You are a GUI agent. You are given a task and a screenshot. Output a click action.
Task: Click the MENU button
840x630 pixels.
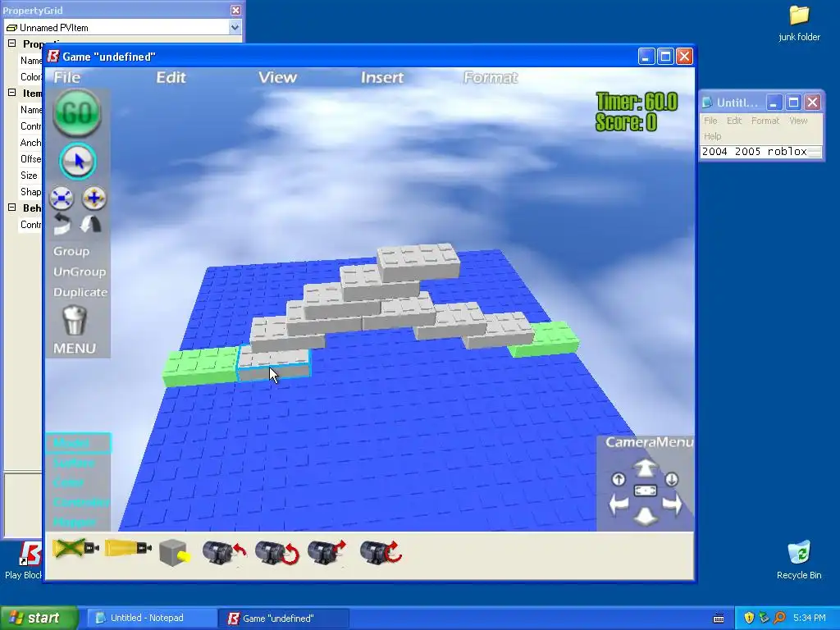coord(75,349)
